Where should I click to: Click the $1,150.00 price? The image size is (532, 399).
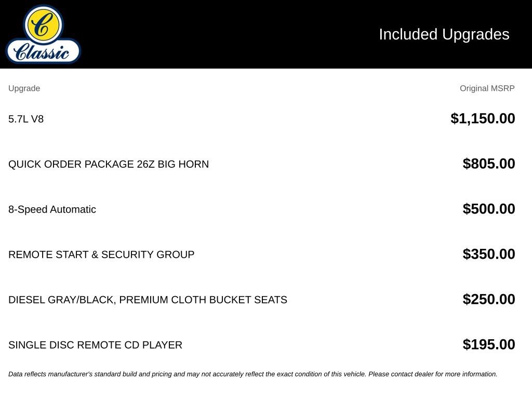pyautogui.click(x=483, y=118)
